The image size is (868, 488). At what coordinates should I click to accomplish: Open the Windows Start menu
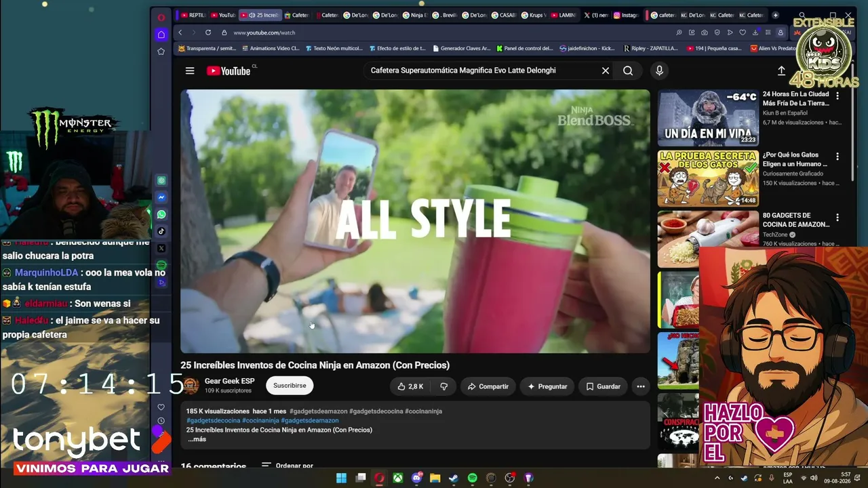[x=341, y=478]
